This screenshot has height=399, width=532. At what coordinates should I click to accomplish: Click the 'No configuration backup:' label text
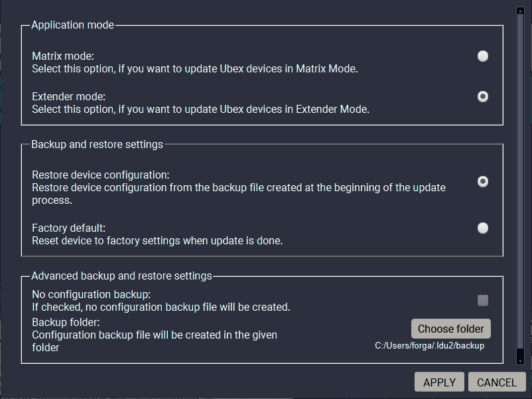tap(92, 294)
